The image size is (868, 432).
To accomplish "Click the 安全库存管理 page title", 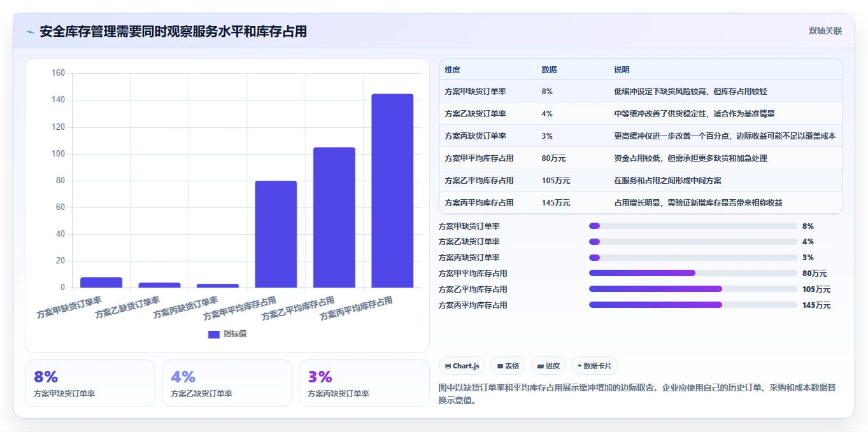I will [x=173, y=31].
